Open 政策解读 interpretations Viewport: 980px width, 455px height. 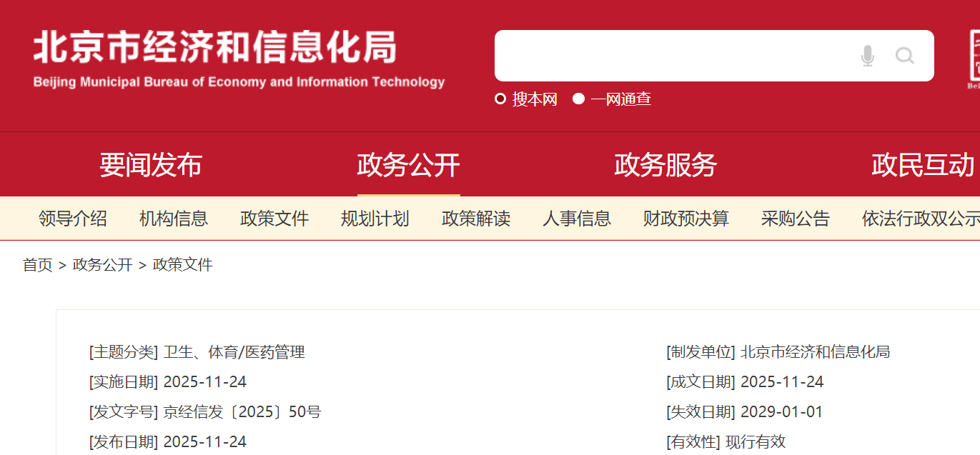pos(475,219)
